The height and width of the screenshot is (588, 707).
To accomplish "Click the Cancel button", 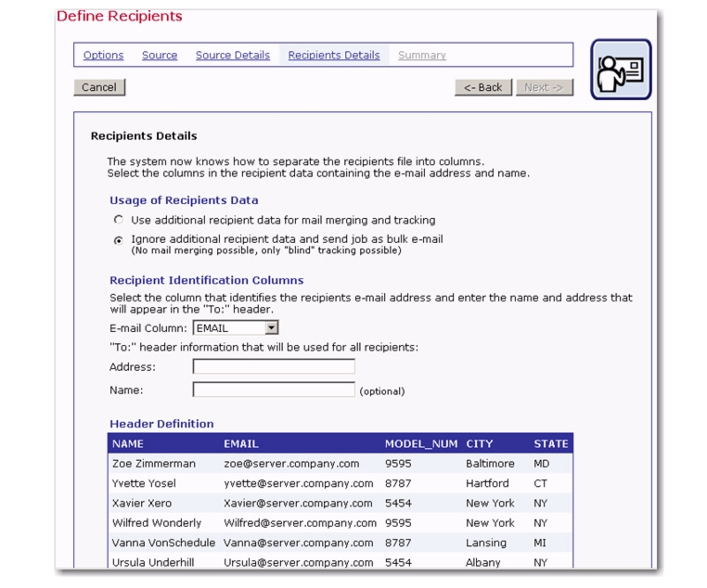I will (99, 87).
